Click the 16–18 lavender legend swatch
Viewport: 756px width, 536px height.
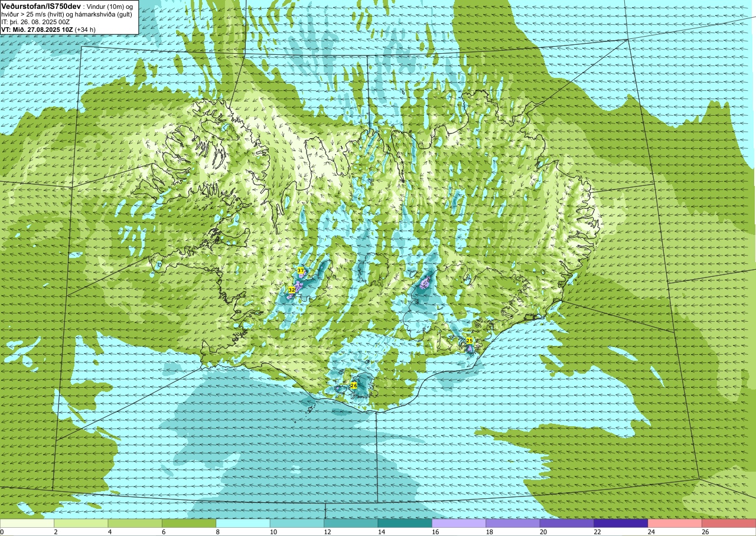(459, 524)
